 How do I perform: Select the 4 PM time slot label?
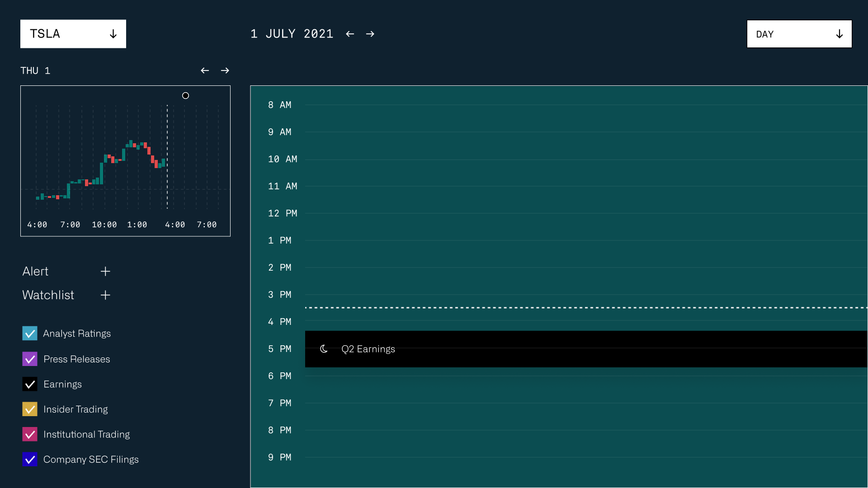click(x=279, y=322)
